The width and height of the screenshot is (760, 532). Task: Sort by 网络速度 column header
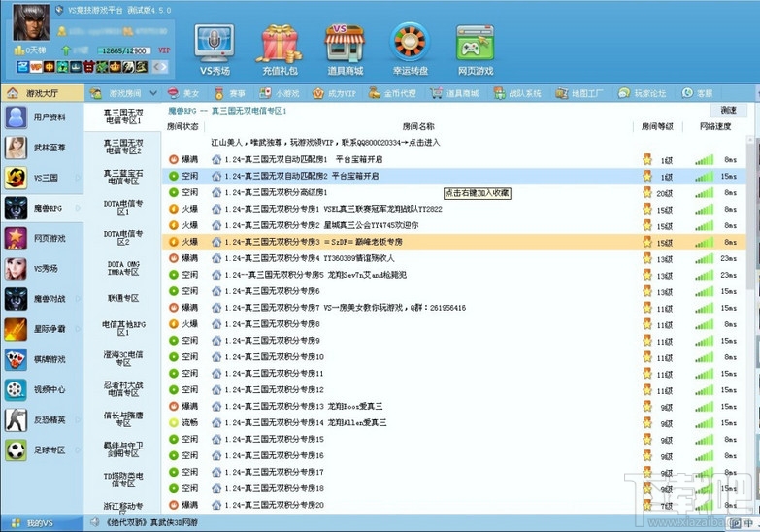pos(715,126)
